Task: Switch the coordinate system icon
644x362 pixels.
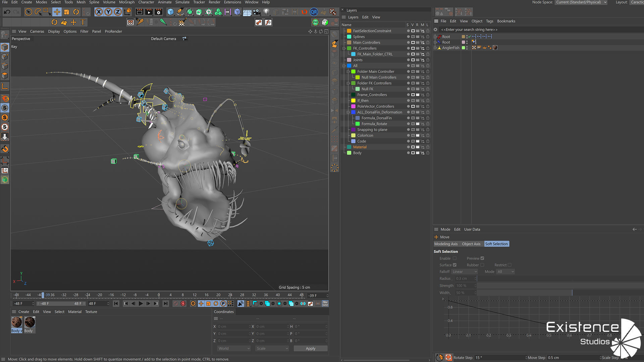Action: point(128,12)
